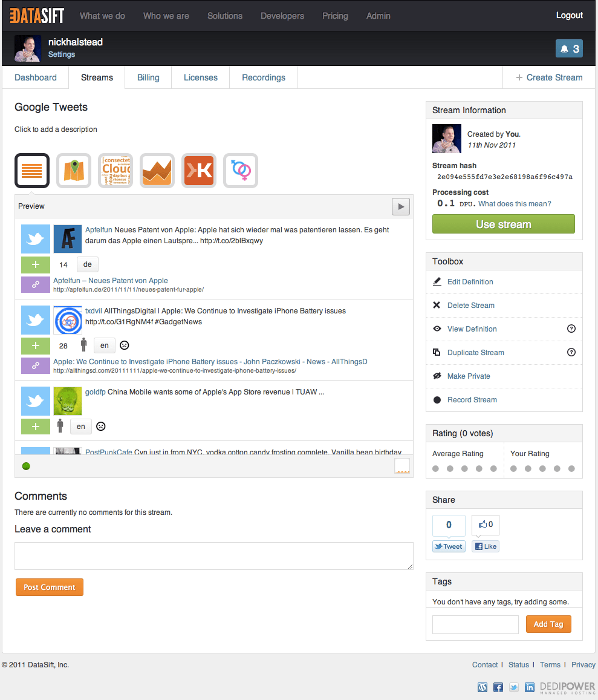Click Edit Definition in Toolbox
The image size is (598, 700).
point(470,282)
